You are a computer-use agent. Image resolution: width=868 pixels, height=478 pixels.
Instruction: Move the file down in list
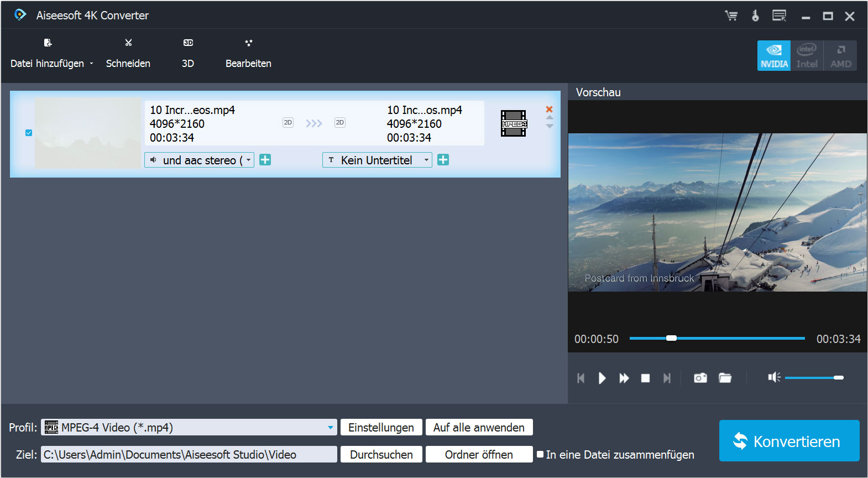550,126
